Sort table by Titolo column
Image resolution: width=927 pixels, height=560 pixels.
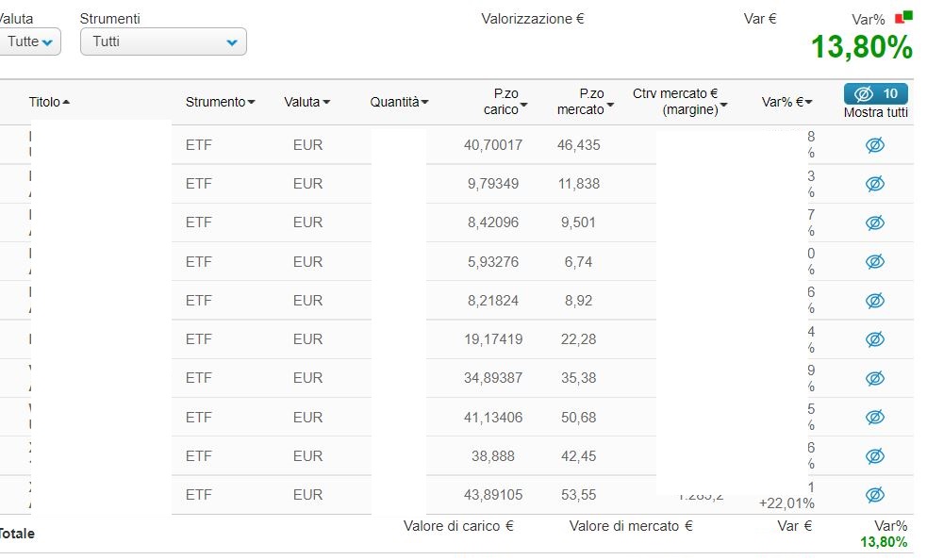(49, 102)
